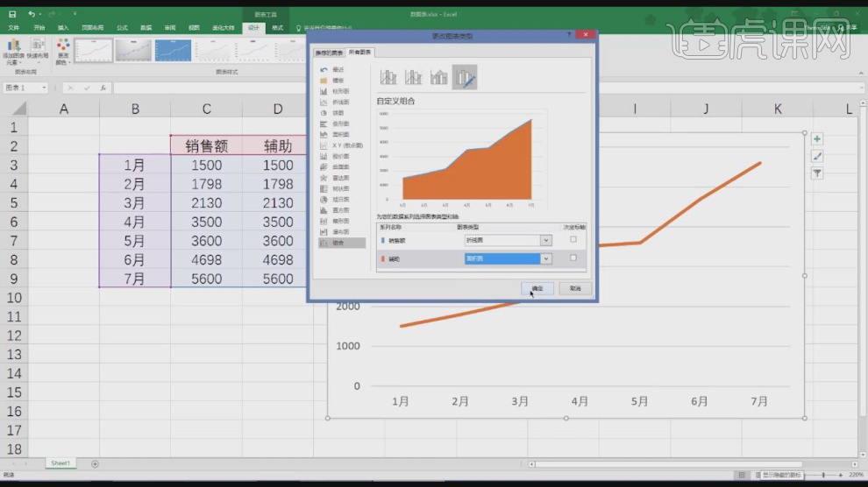868x487 pixels.
Task: Select cell C3 containing 1500
Action: (x=207, y=166)
